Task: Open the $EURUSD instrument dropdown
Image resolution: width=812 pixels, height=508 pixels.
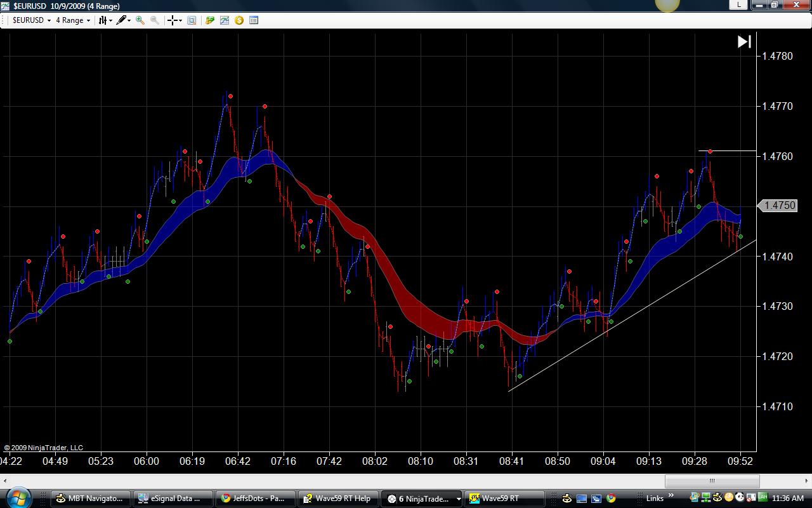Action: [32, 20]
